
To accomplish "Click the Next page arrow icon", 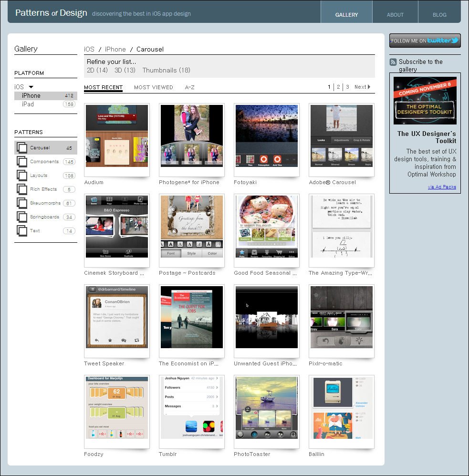I will point(369,87).
